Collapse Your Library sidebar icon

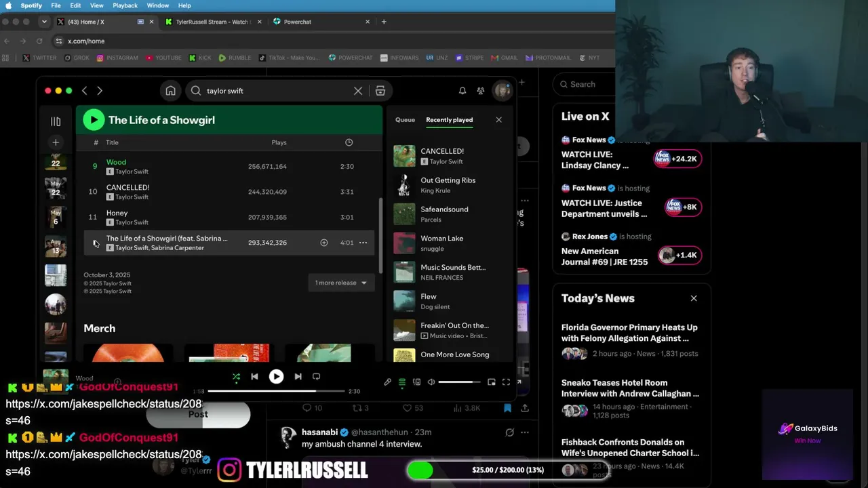point(56,121)
